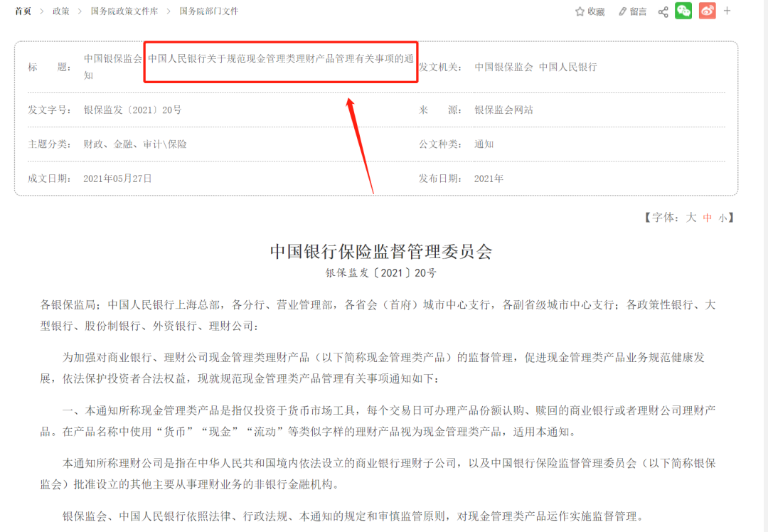Select 成文日期 value 2021年05月27日
This screenshot has width=768, height=532.
pyautogui.click(x=117, y=179)
